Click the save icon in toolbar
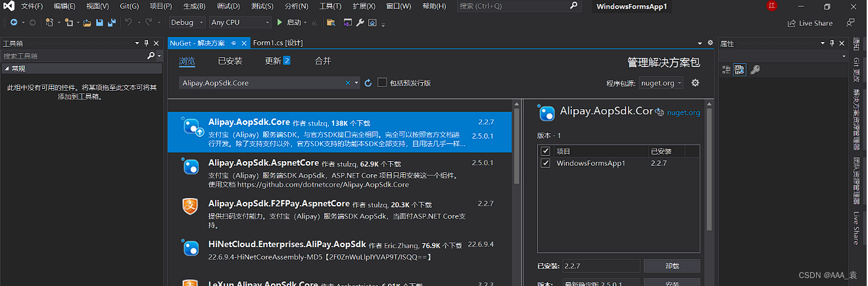 [100, 22]
